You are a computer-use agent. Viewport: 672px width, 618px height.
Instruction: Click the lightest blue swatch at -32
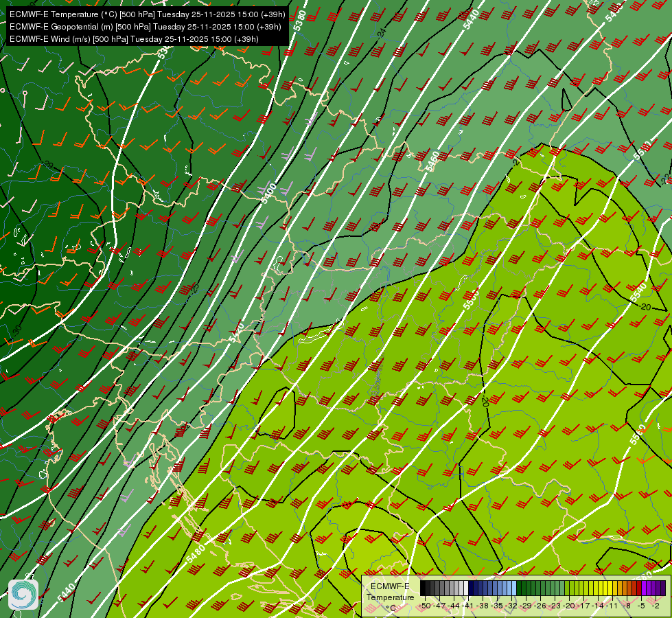coord(514,588)
